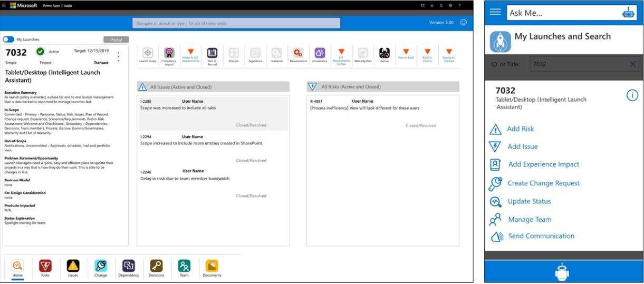Expand the Intake to E2E Requirements arrow
The height and width of the screenshot is (284, 644).
(190, 52)
